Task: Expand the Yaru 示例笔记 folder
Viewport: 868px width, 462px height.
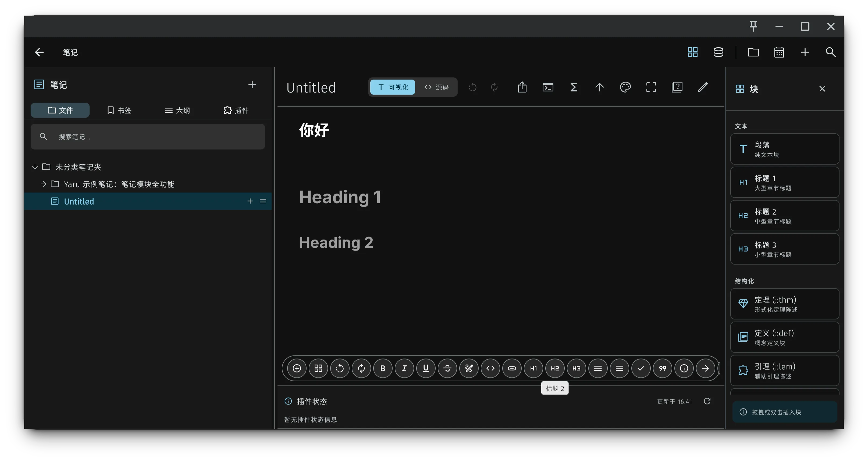Action: (43, 184)
